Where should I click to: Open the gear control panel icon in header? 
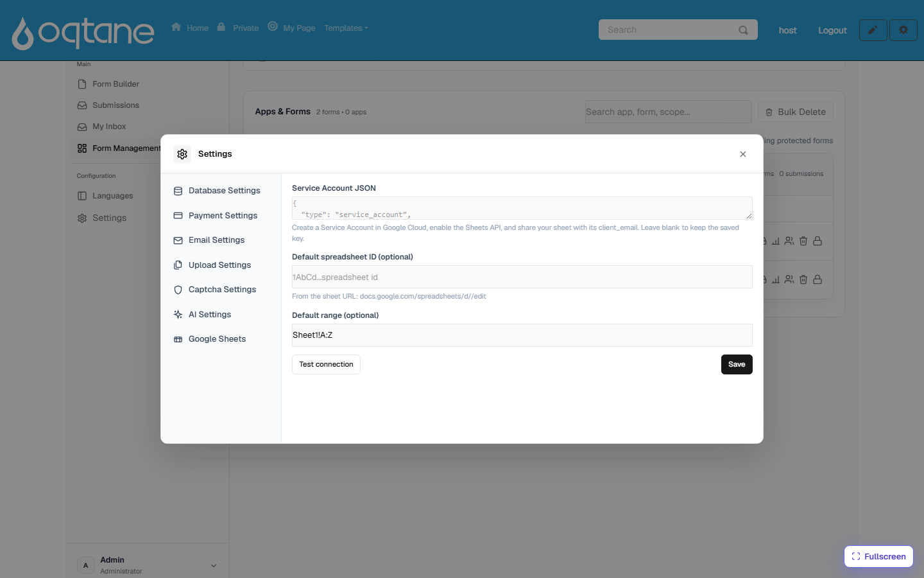[903, 30]
